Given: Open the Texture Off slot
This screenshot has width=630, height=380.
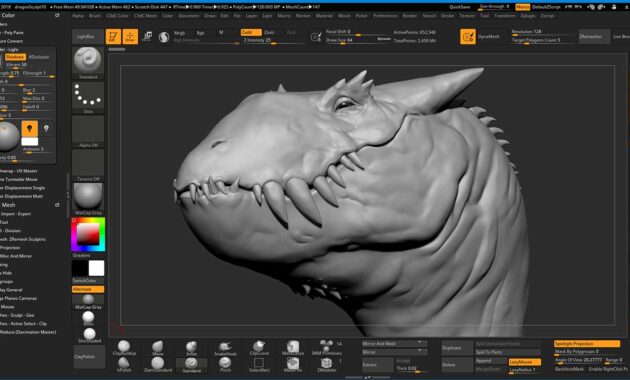Looking at the screenshot, I should [x=88, y=165].
